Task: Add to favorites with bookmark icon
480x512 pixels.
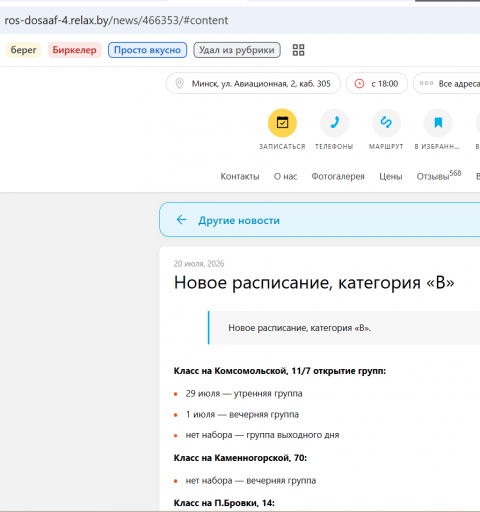Action: (438, 123)
